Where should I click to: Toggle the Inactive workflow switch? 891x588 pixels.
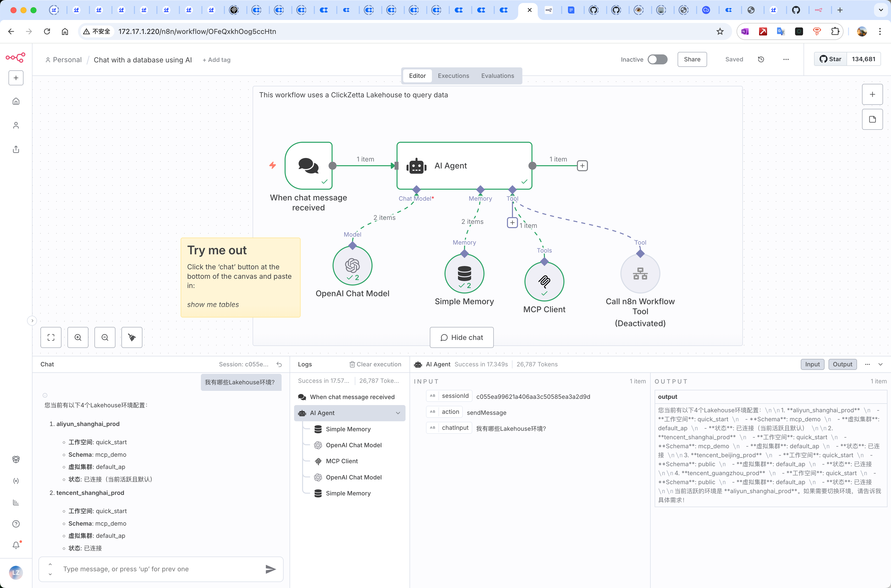(x=657, y=59)
